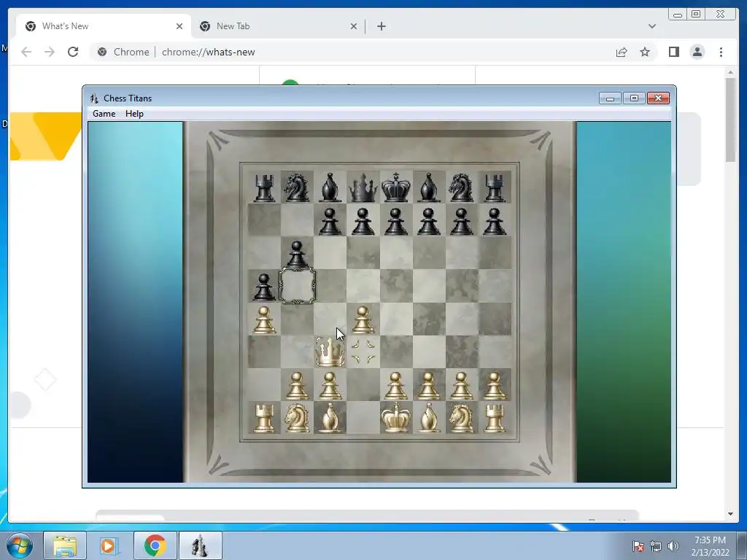Open Chrome side panel

click(x=673, y=52)
